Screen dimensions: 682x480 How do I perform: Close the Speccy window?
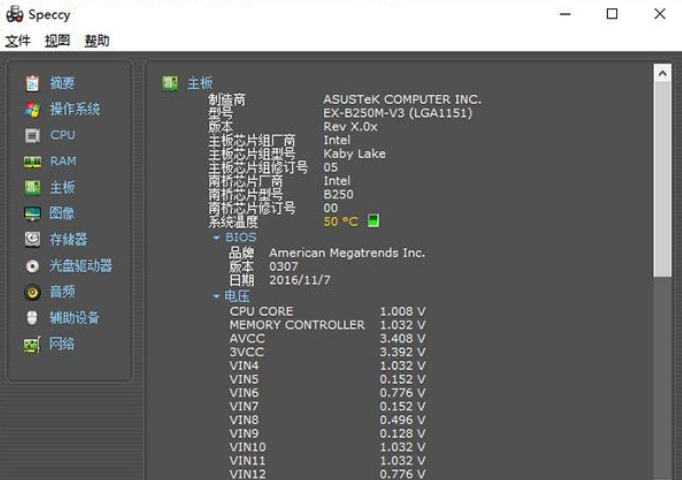(x=660, y=14)
